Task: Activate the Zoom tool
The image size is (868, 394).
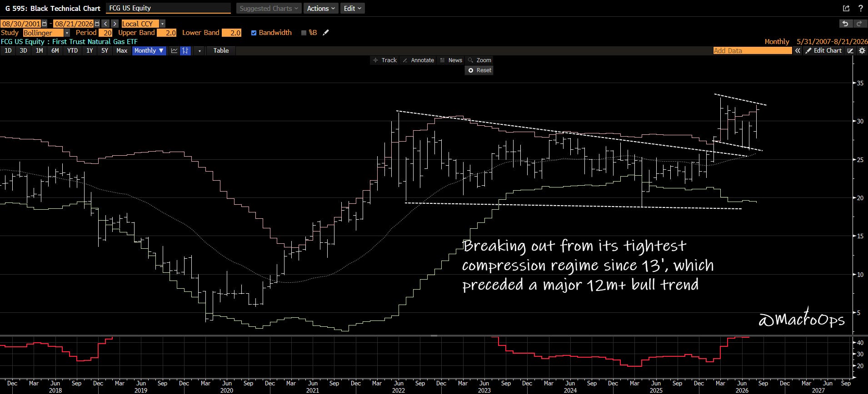Action: (480, 60)
